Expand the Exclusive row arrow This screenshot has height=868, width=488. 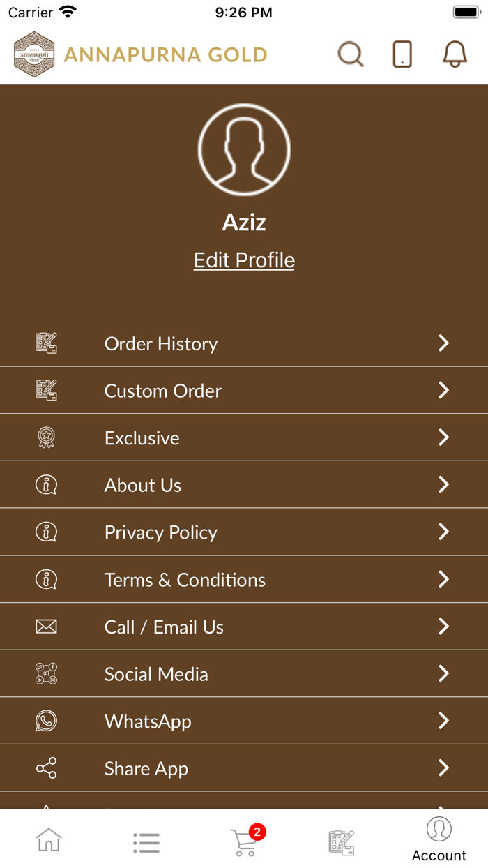click(x=443, y=437)
